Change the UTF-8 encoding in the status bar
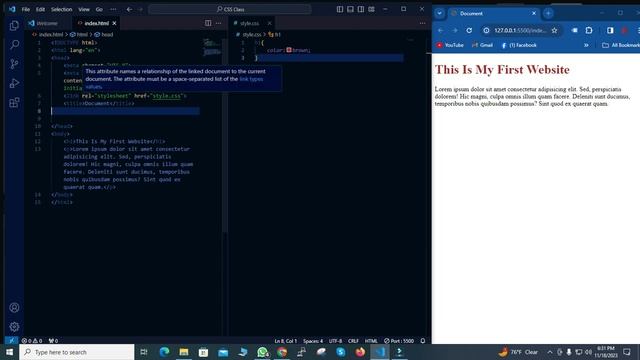 (x=336, y=340)
